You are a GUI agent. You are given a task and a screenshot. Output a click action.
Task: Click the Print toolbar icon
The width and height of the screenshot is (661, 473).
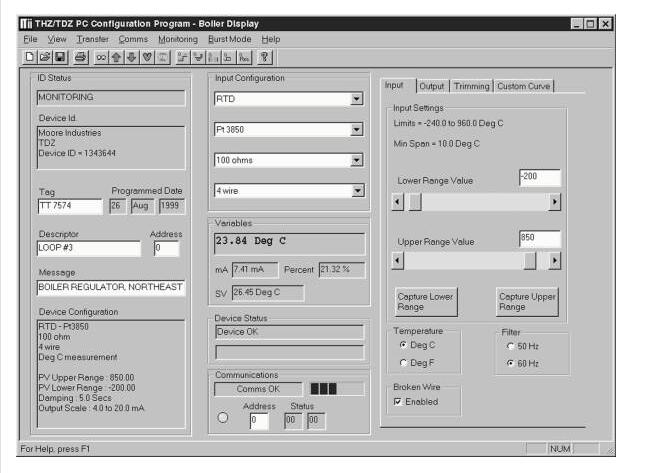point(80,57)
